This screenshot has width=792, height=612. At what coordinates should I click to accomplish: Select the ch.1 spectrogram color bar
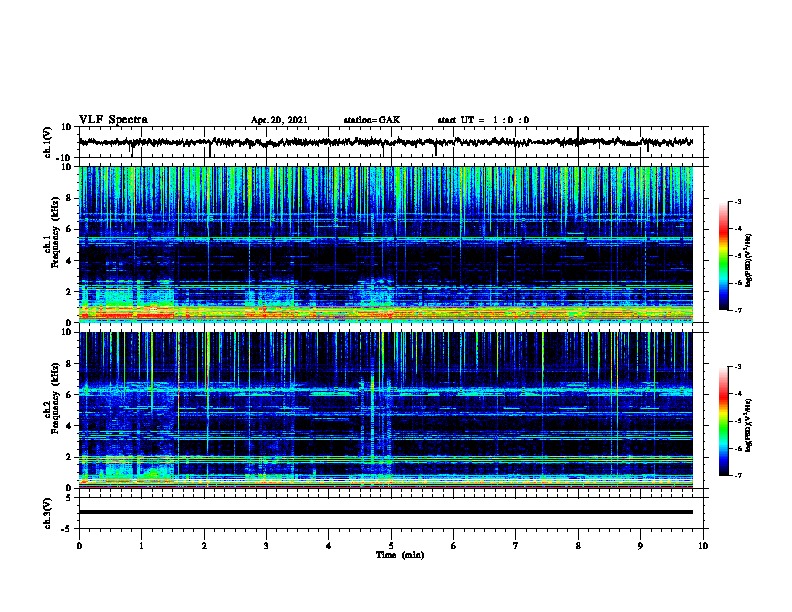coord(723,256)
